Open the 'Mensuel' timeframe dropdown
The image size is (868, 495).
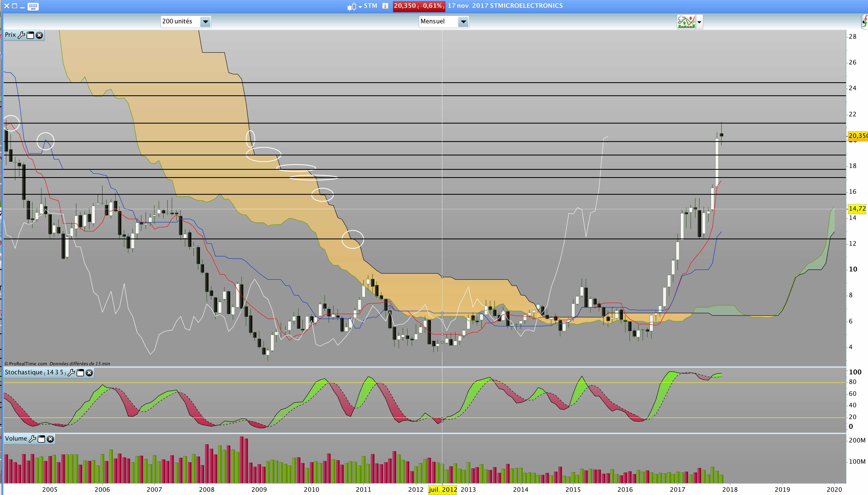click(x=444, y=22)
